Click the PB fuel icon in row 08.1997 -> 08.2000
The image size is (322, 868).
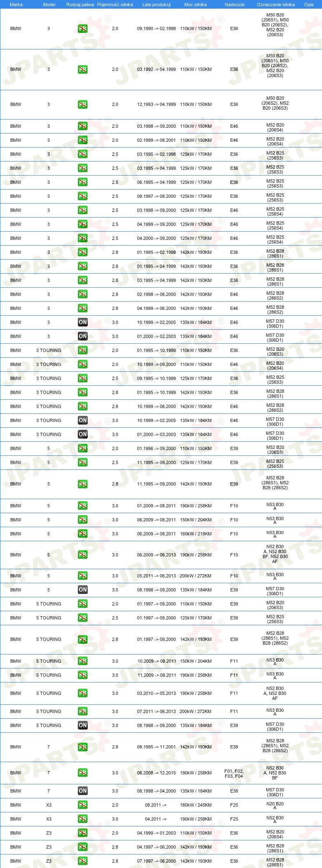[83, 197]
